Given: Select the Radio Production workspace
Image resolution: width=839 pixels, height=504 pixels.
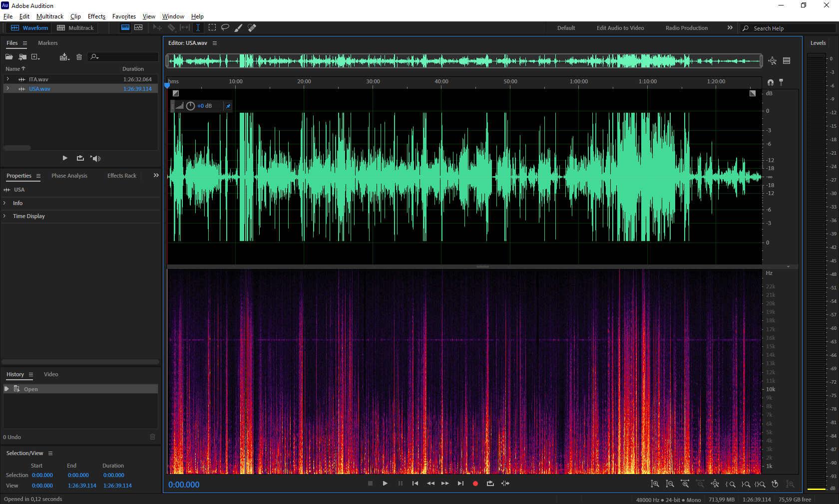Looking at the screenshot, I should point(686,28).
